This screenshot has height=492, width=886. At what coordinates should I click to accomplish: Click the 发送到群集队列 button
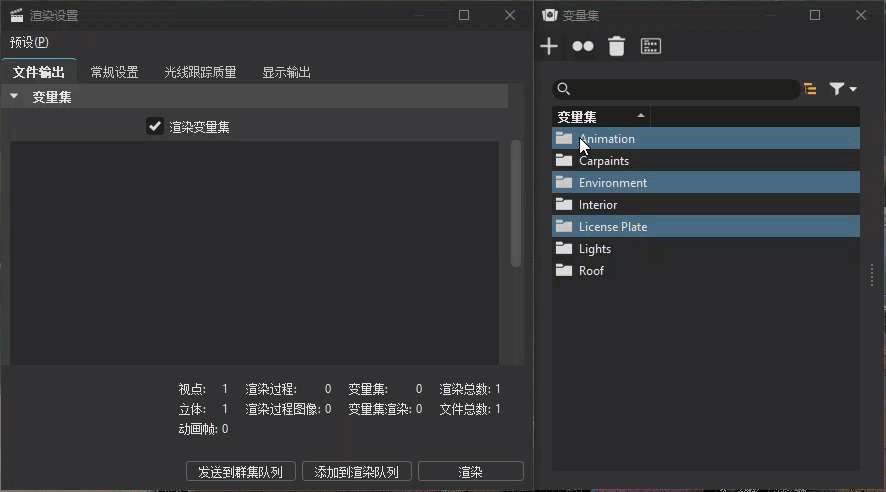(x=241, y=472)
